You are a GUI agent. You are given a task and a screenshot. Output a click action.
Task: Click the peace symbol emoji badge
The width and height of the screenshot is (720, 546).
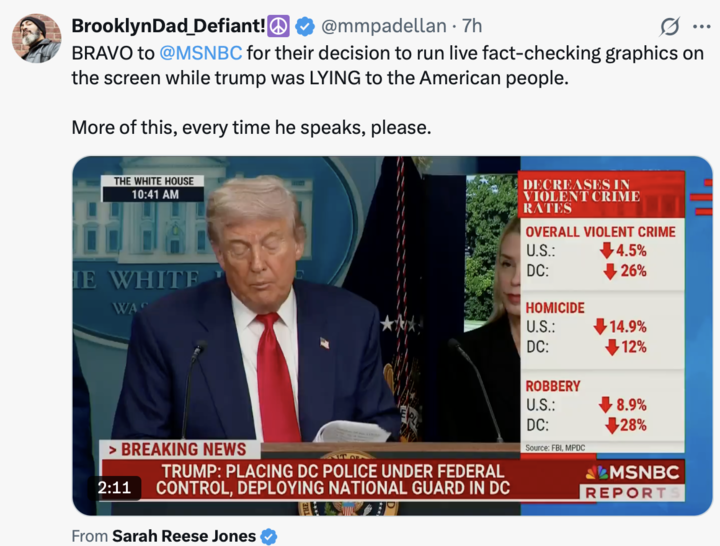pos(279,25)
